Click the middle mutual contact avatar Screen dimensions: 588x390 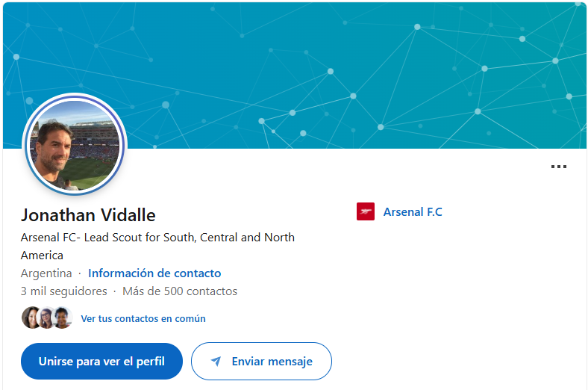(x=46, y=318)
